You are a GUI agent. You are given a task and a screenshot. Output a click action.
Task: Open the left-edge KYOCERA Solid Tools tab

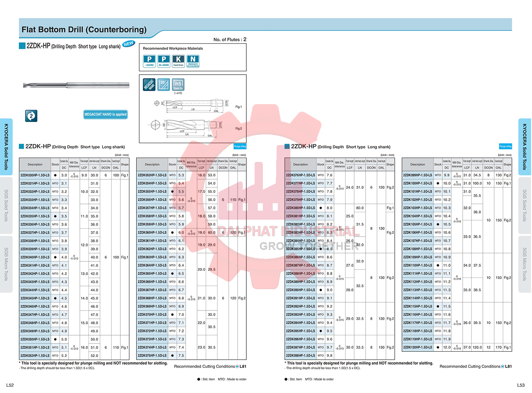click(x=6, y=147)
